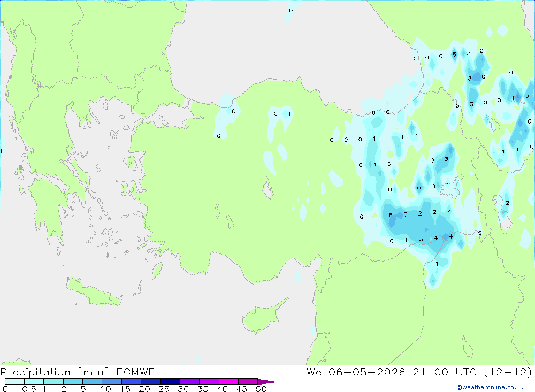535x392 pixels.
Task: Click the 0.1–0.5 mm legend color swatch
Action: pos(14,381)
